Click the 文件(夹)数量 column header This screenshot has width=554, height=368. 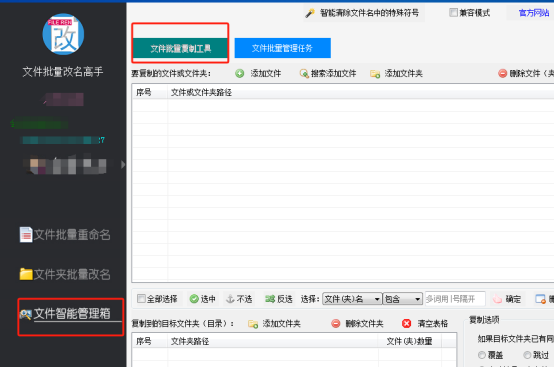coord(409,342)
